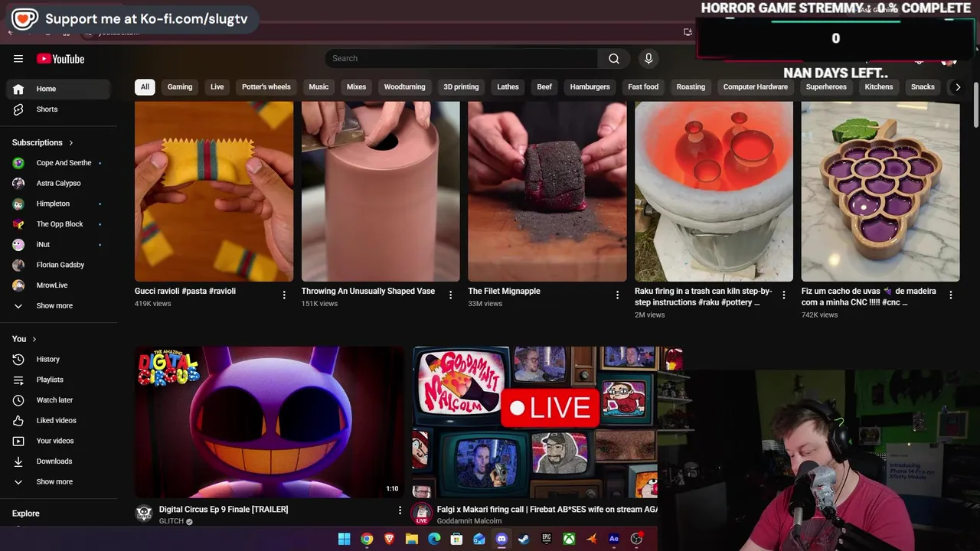
Task: Select the 3D printing filter chip
Action: pyautogui.click(x=461, y=86)
